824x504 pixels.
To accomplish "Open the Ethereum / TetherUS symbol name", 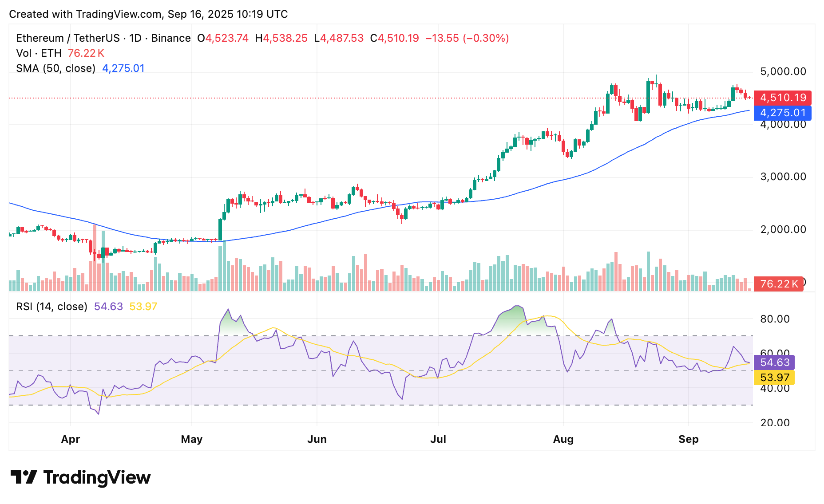I will pos(69,38).
